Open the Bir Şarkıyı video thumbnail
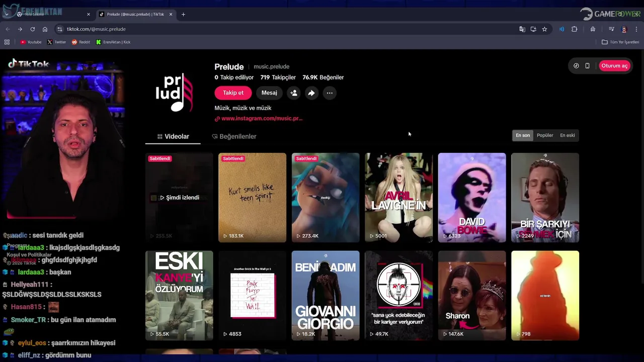This screenshot has height=362, width=644. [x=545, y=198]
